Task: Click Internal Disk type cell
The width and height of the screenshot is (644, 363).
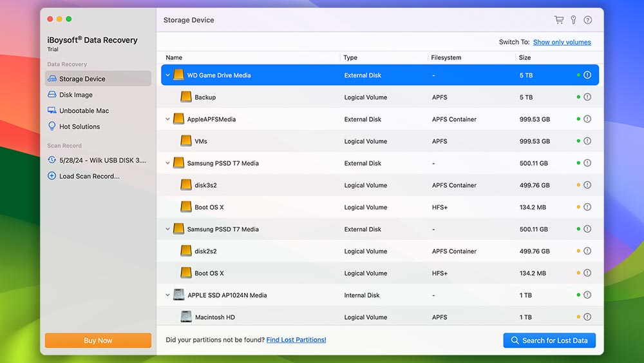Action: [362, 295]
